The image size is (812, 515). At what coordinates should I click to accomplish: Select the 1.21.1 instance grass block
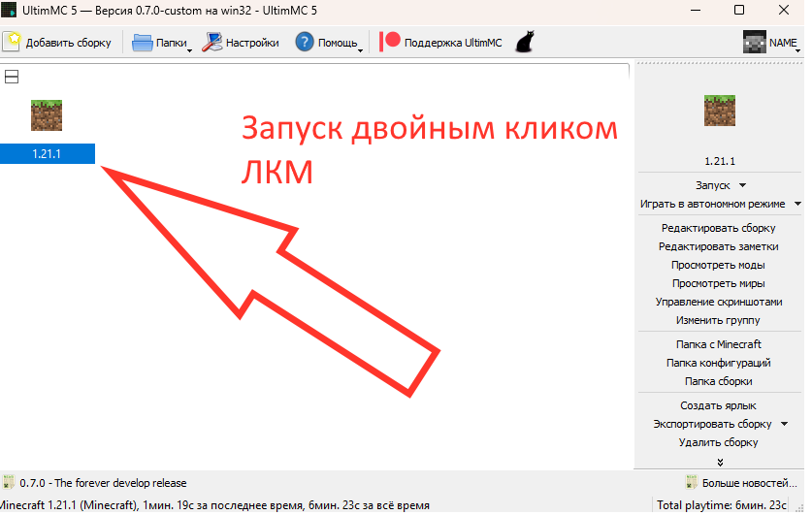point(47,115)
